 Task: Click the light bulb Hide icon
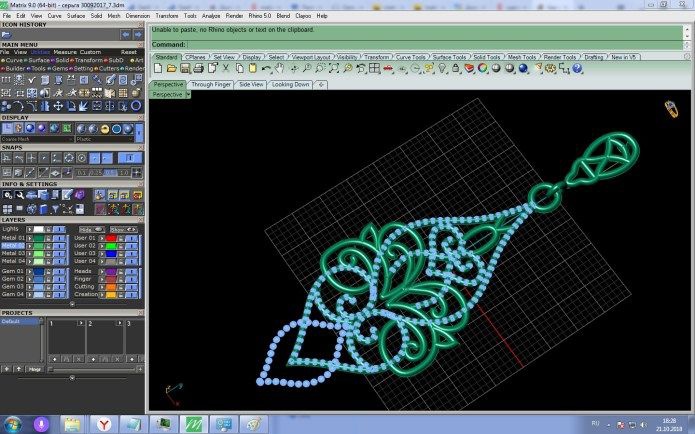(x=442, y=68)
